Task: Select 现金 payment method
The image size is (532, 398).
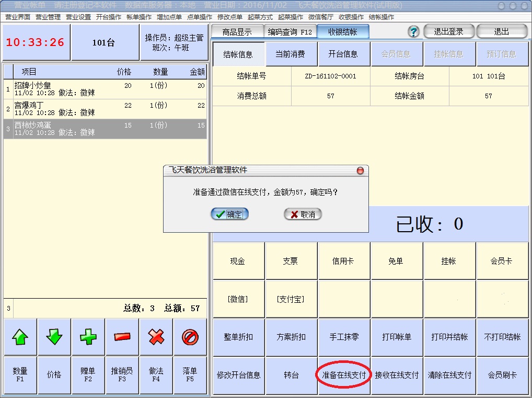Action: [238, 261]
